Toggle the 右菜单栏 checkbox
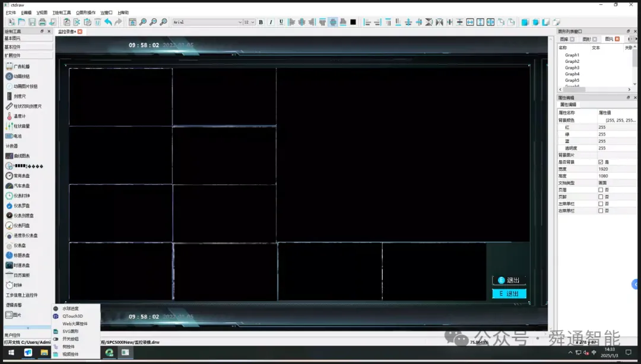Screen dimensions: 641x364 601,211
